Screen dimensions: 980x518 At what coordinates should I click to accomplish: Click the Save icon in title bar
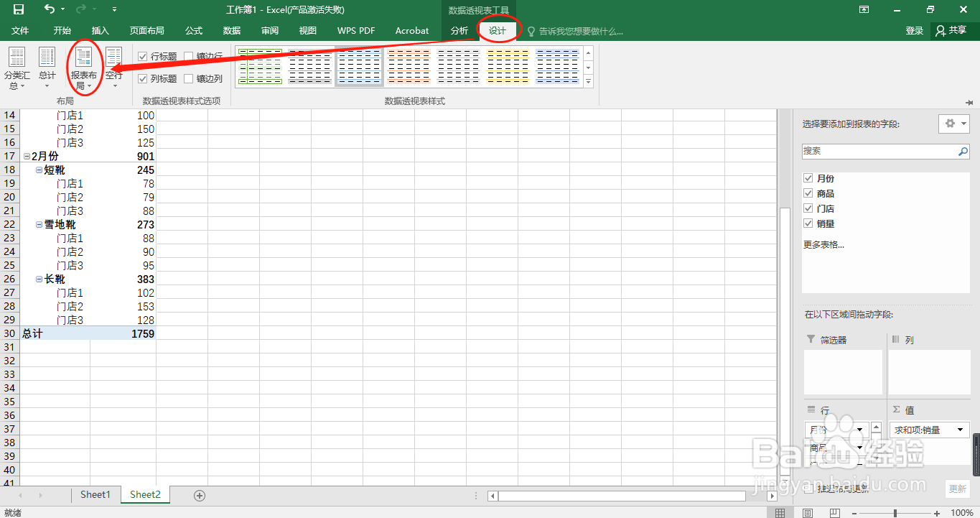pyautogui.click(x=18, y=9)
